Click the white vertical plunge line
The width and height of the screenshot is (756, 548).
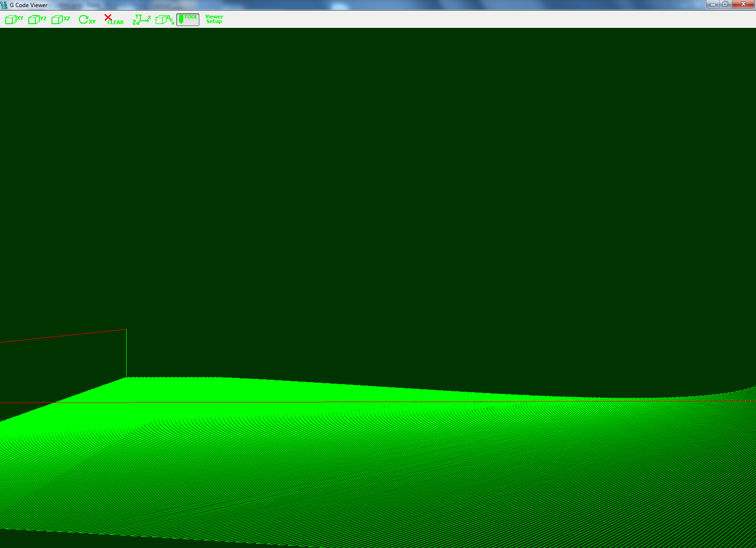click(126, 354)
